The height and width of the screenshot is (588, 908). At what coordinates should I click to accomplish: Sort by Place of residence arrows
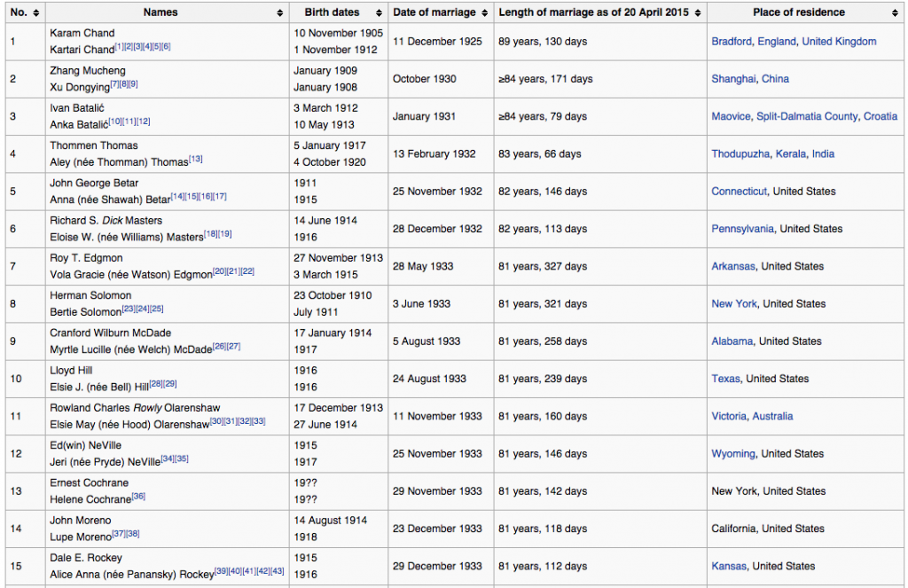point(895,12)
